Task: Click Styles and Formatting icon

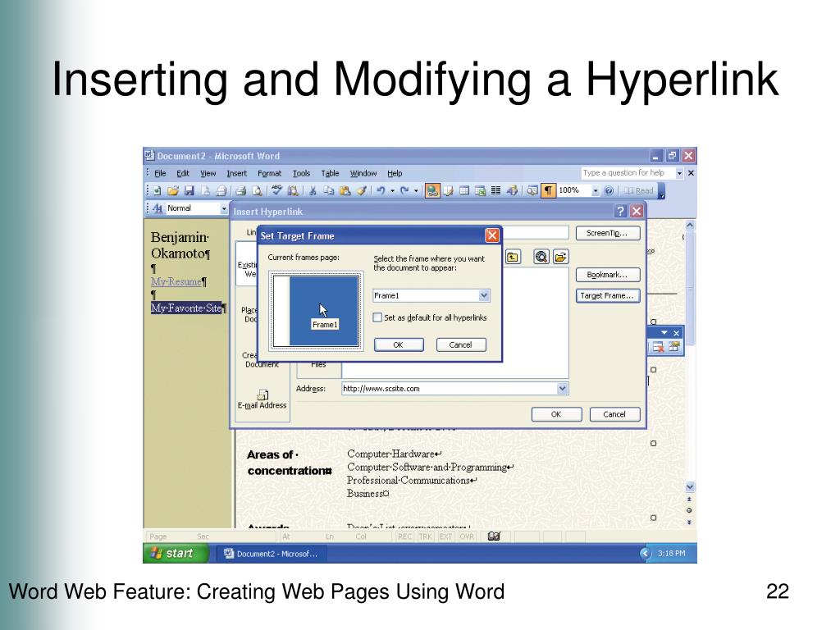Action: (x=157, y=208)
